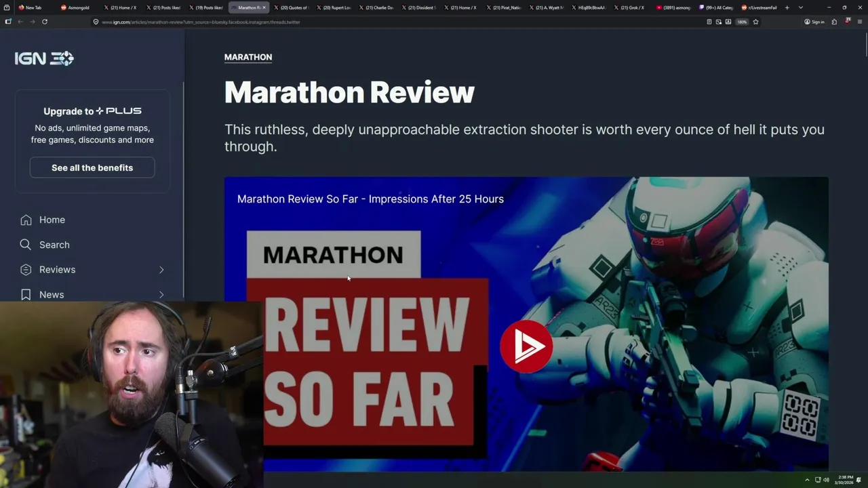Play the Marathon Review So Far video
868x488 pixels.
(526, 346)
